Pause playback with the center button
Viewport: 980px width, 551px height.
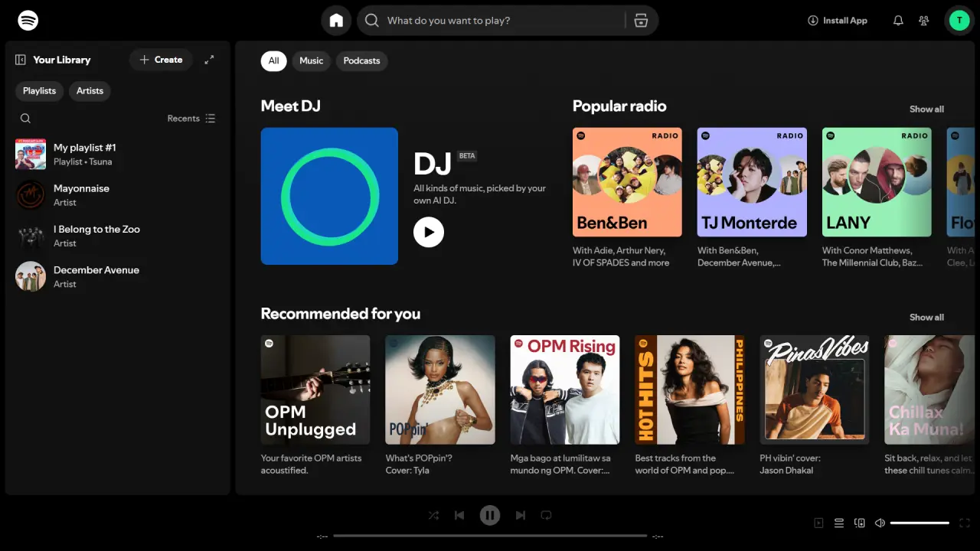(490, 515)
